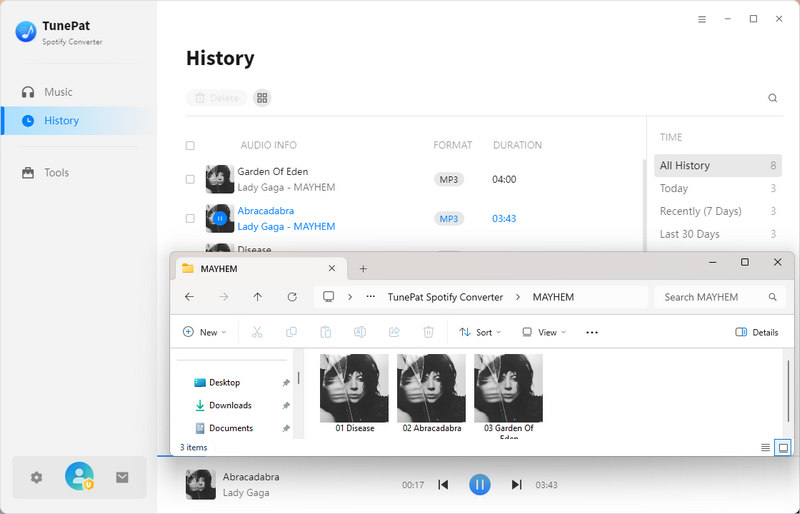Open the Music section in sidebar
800x514 pixels.
47,92
